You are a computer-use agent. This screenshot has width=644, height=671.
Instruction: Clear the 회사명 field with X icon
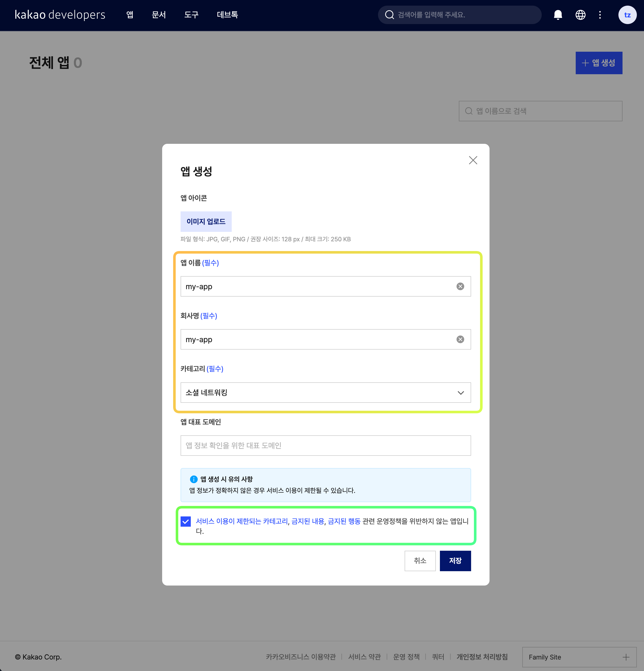(460, 339)
